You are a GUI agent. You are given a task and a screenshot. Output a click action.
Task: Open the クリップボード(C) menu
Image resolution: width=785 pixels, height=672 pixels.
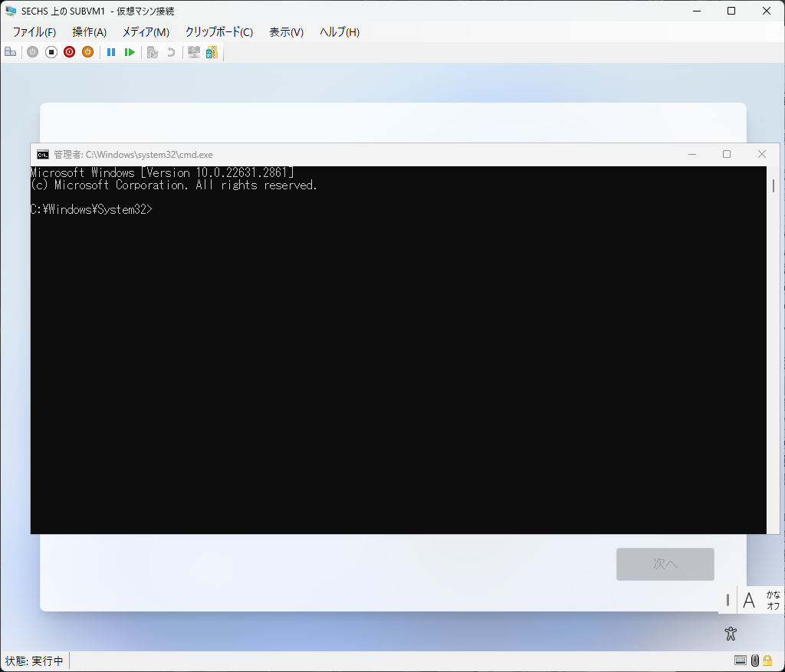[x=219, y=32]
